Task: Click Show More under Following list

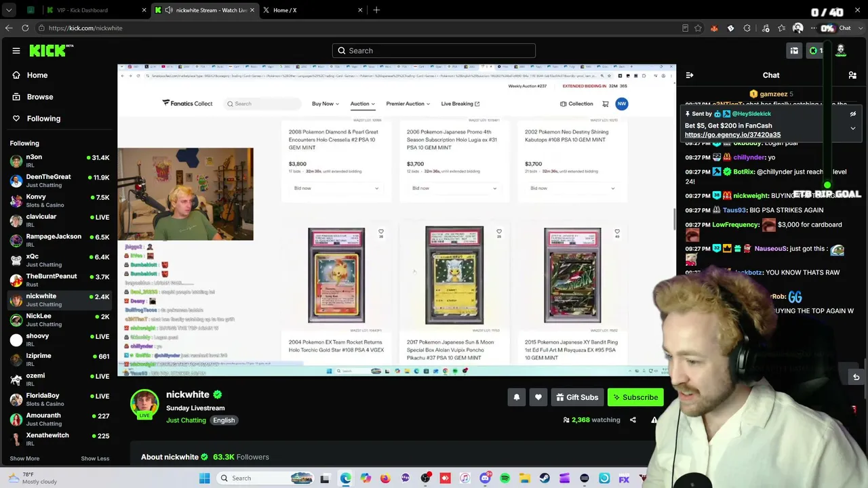Action: (24, 459)
